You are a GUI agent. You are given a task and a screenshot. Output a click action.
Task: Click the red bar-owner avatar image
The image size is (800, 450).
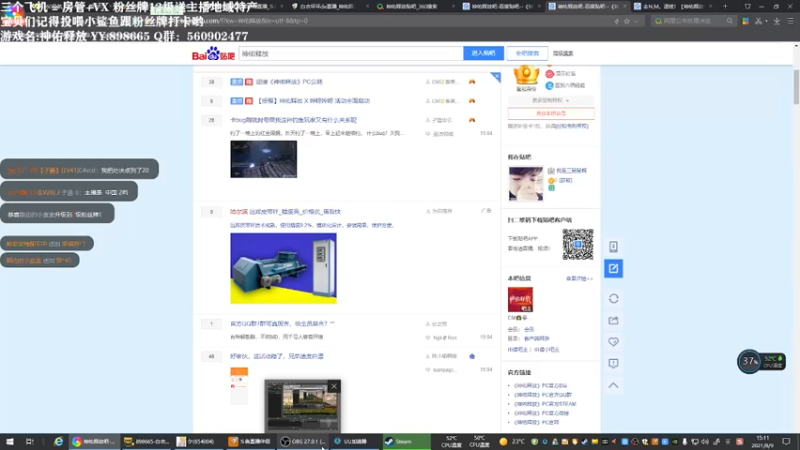click(x=520, y=299)
